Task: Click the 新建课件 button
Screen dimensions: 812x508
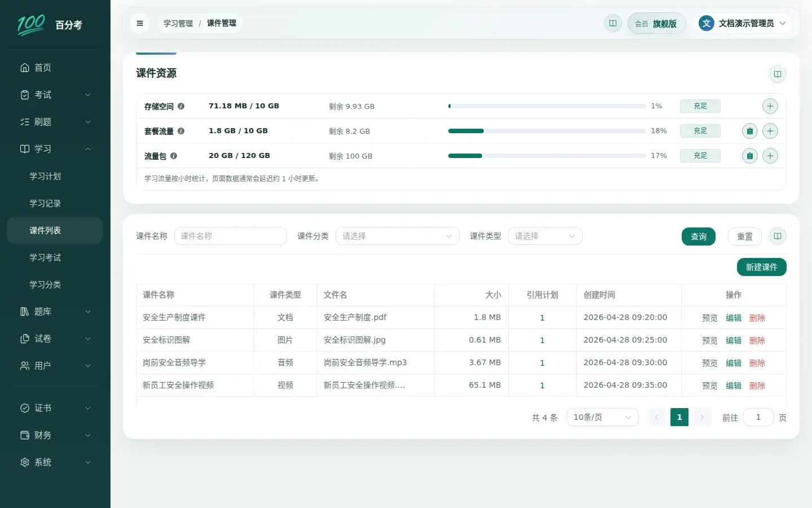Action: [762, 267]
